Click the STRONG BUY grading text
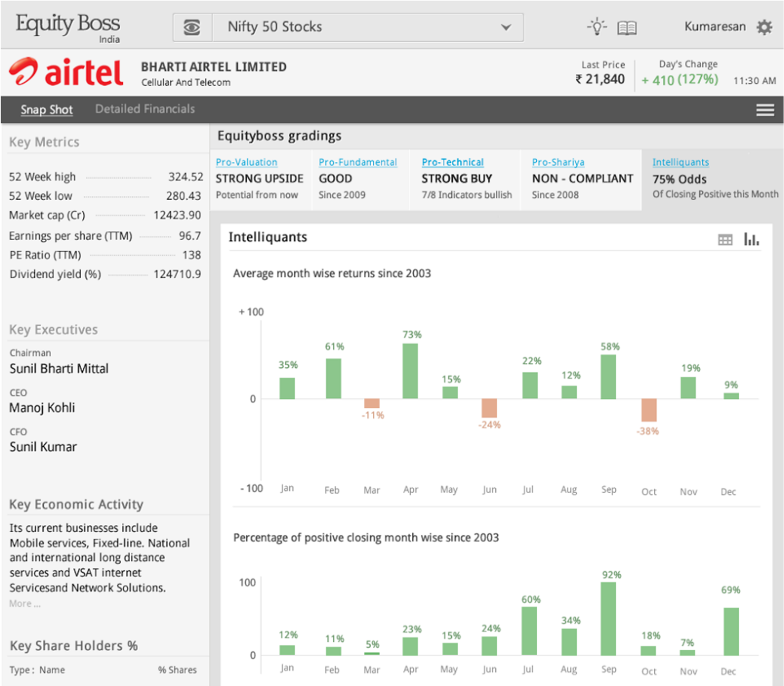784x686 pixels. 457,179
